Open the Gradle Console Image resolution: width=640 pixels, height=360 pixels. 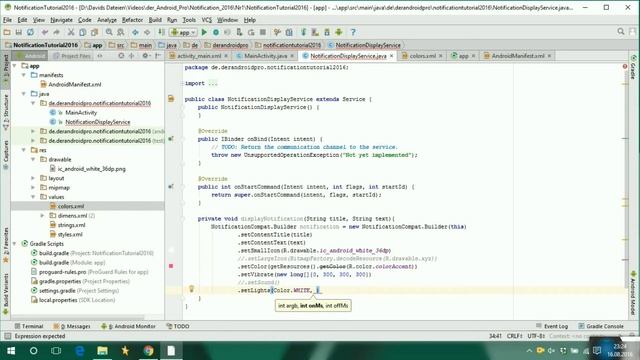tap(601, 326)
